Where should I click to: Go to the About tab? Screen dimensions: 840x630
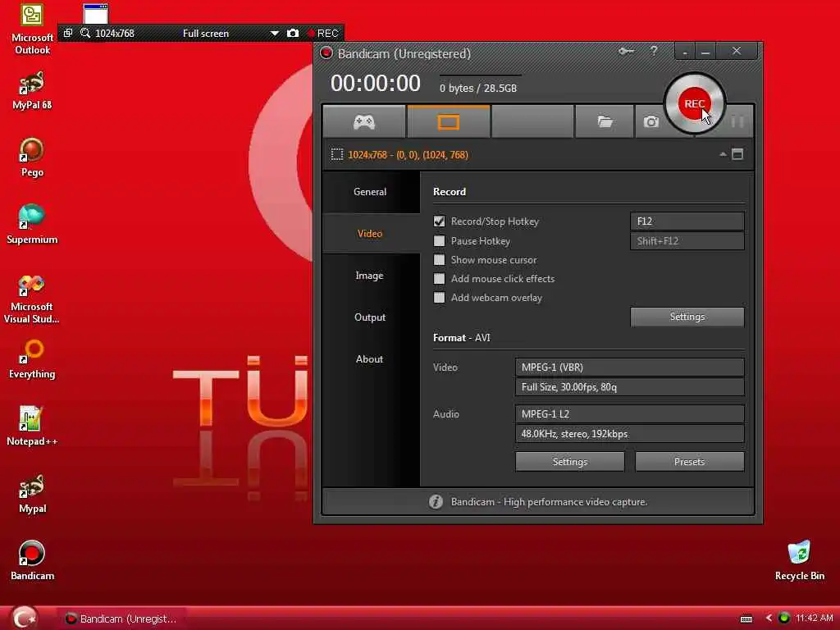coord(371,359)
